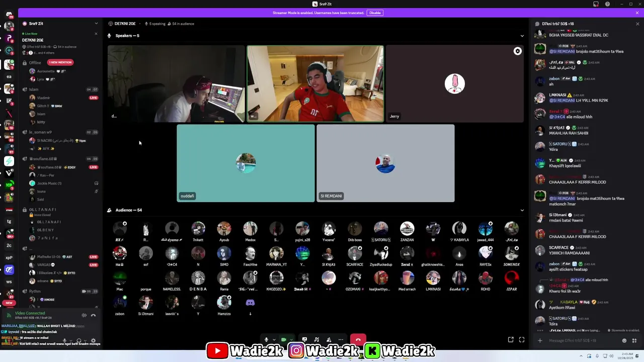Disconnect using the red hang-up button

click(x=358, y=340)
